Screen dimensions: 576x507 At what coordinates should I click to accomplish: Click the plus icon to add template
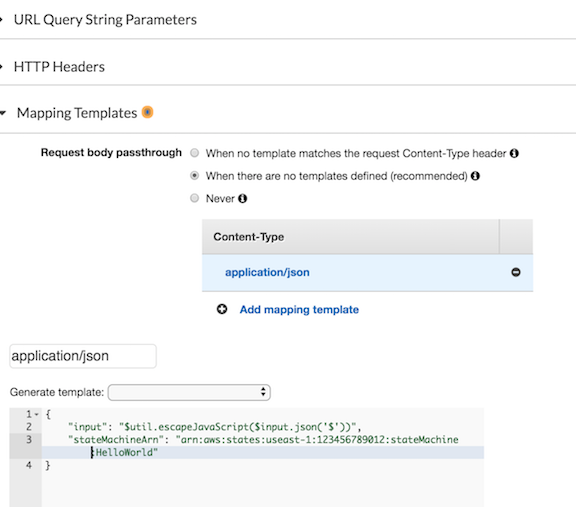222,309
